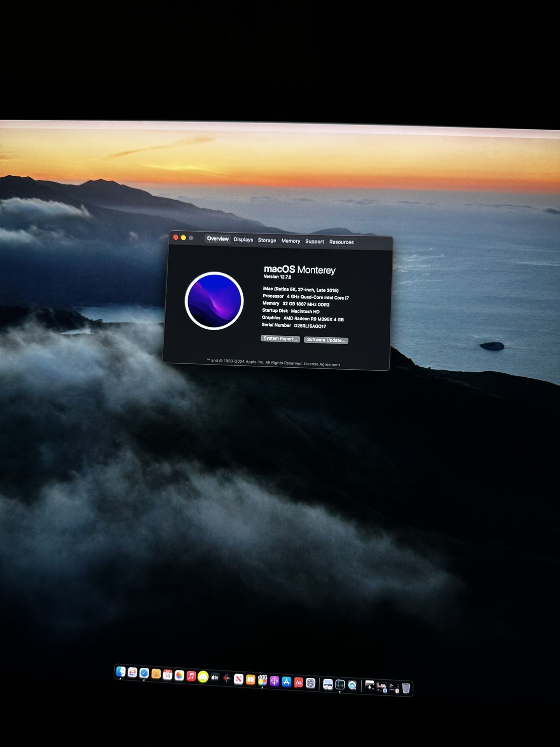Open the Podcasts app
The height and width of the screenshot is (747, 560).
coord(275,681)
